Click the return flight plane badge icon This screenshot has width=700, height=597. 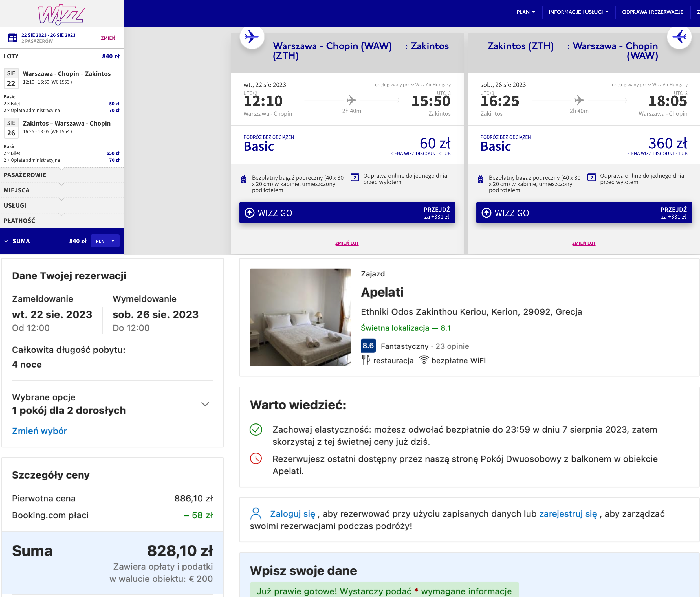point(679,36)
